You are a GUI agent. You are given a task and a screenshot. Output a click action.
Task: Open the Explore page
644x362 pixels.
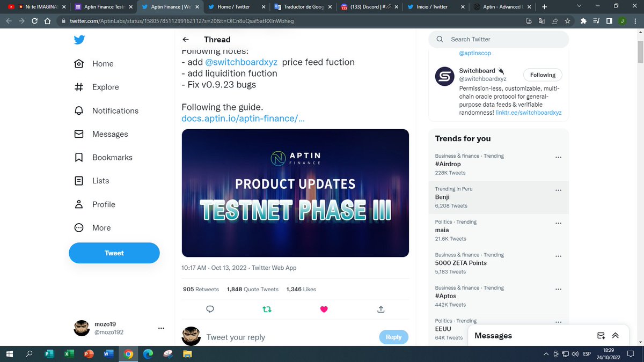pyautogui.click(x=97, y=87)
